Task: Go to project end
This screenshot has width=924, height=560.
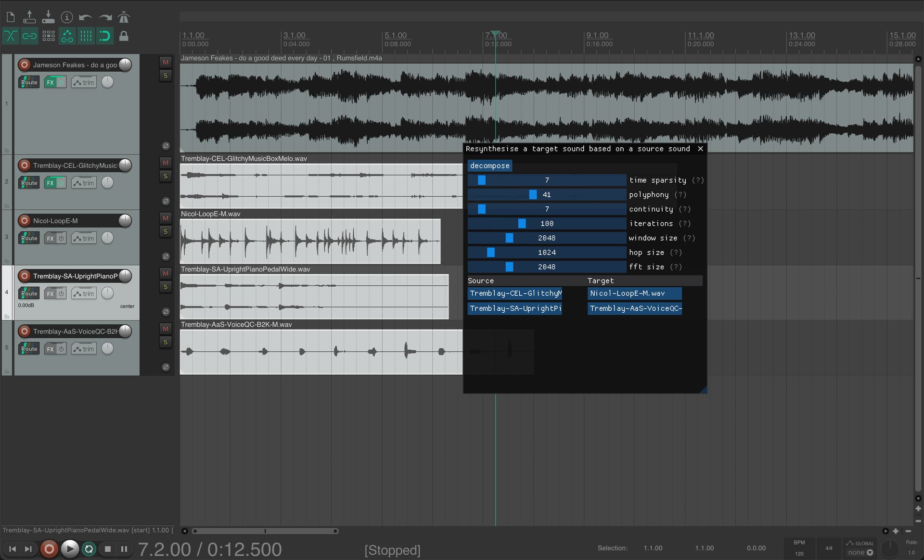Action: click(28, 549)
